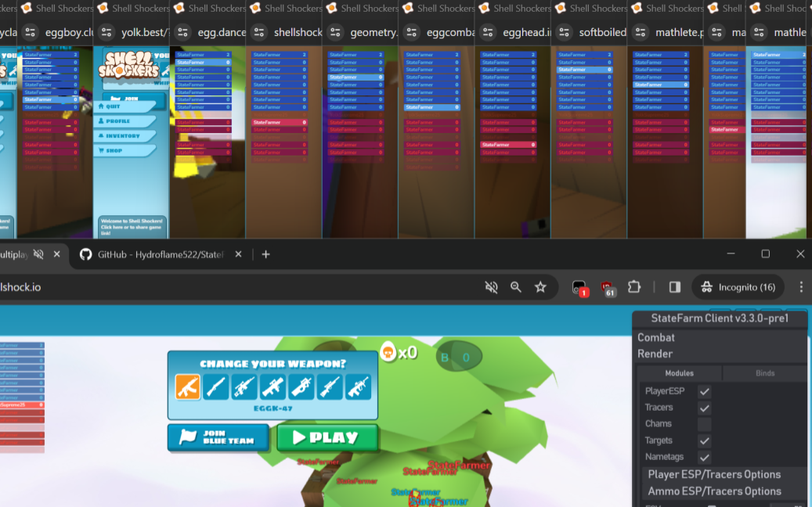Image resolution: width=812 pixels, height=507 pixels.
Task: Open a new tab with the plus icon
Action: click(265, 254)
